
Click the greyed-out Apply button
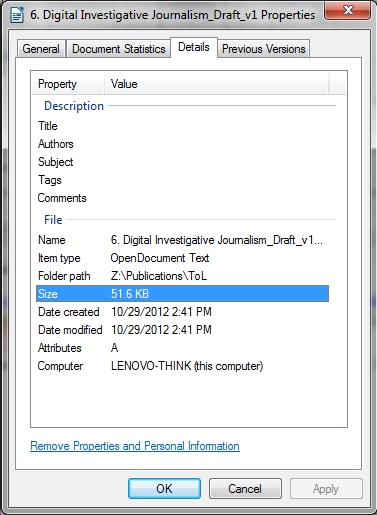click(326, 489)
